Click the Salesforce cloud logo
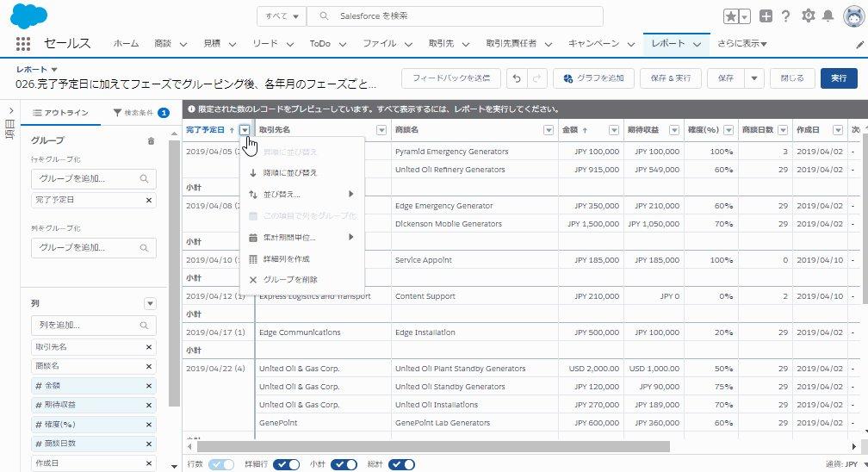This screenshot has width=868, height=472. click(x=28, y=16)
